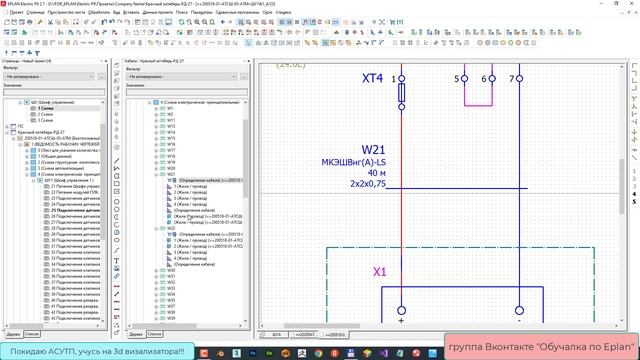This screenshot has height=360, width=640.
Task: Open Chrome from the taskbar
Action: (318, 353)
